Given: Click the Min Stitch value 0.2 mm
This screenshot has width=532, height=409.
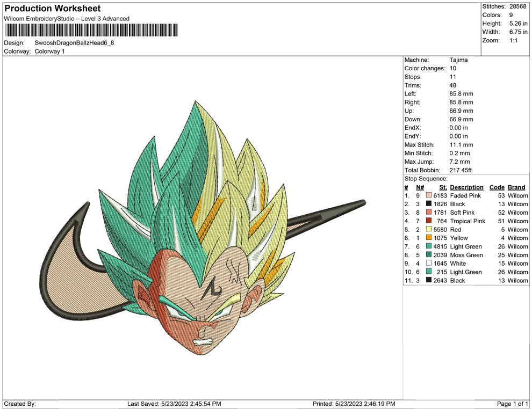Looking at the screenshot, I should (459, 153).
